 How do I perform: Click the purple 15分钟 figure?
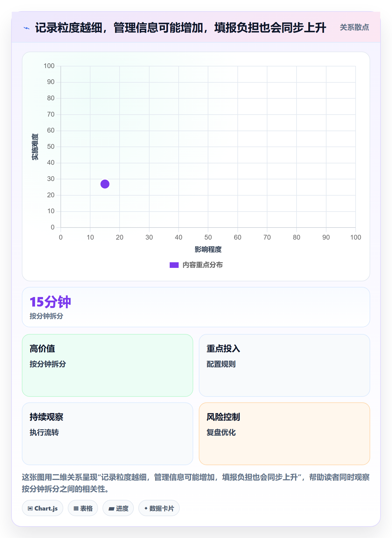coord(50,302)
